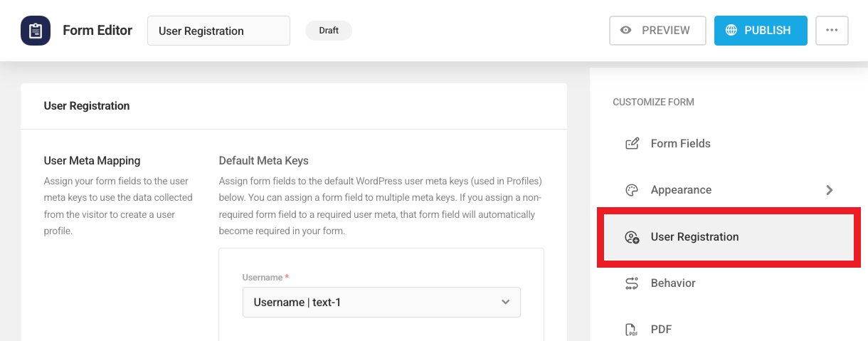This screenshot has height=341, width=868.
Task: Open the Username field mapping dropdown
Action: (x=381, y=303)
